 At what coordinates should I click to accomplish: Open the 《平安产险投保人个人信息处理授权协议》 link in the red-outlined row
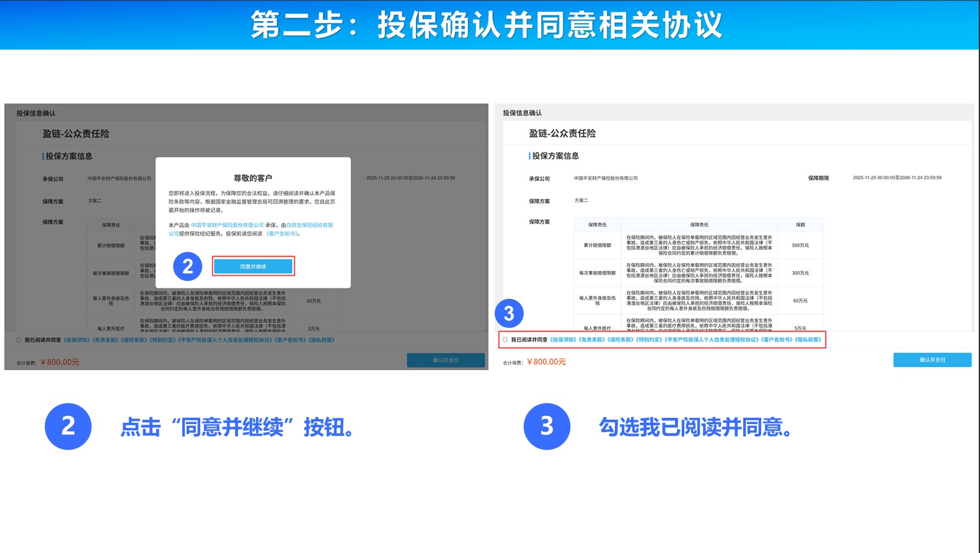point(712,340)
